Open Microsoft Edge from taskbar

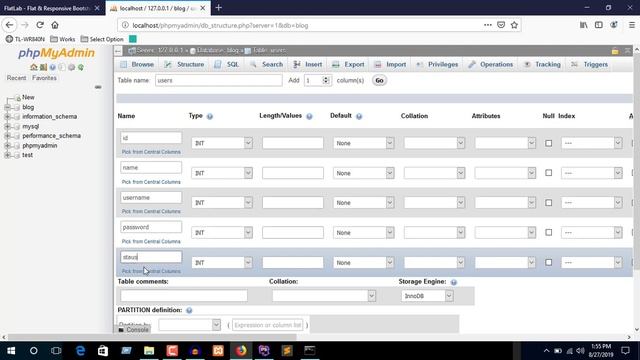pos(80,351)
